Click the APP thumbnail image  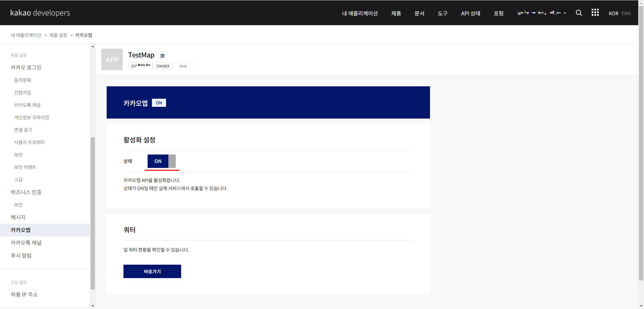(x=112, y=59)
